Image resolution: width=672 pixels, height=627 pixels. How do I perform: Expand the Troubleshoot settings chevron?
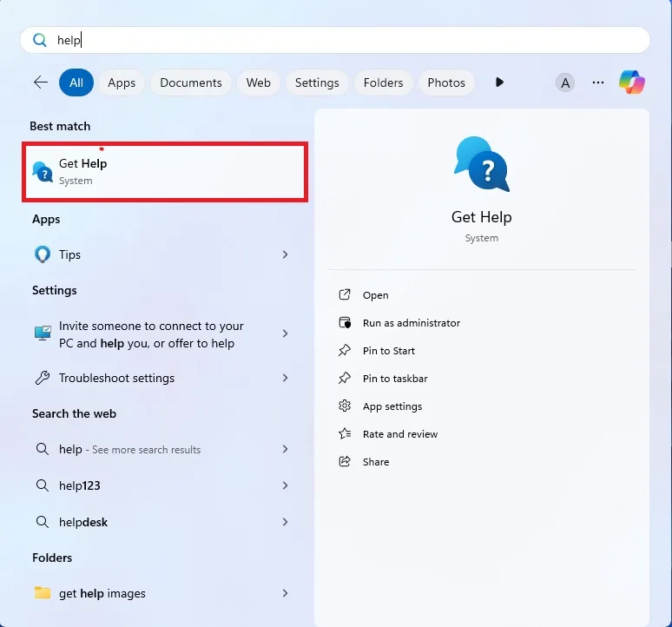tap(285, 378)
